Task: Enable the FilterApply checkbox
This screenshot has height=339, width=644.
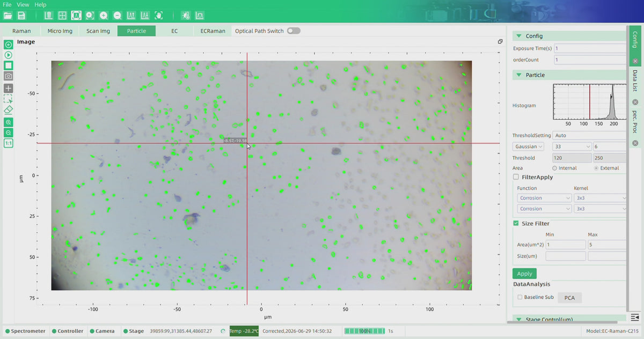Action: coord(516,176)
